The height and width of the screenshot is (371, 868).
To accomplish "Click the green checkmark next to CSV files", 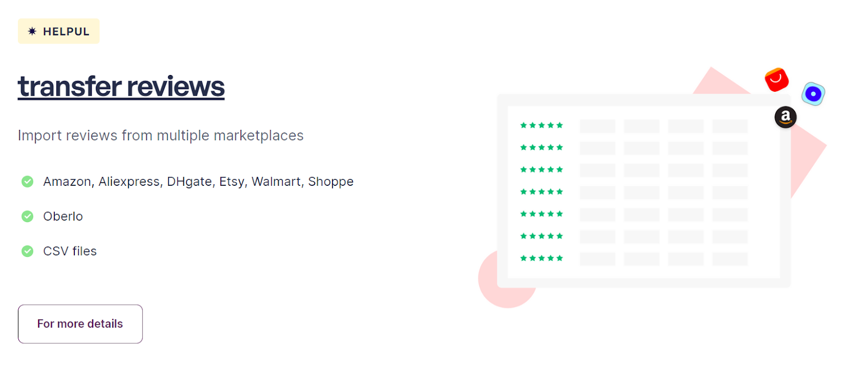I will (x=27, y=251).
